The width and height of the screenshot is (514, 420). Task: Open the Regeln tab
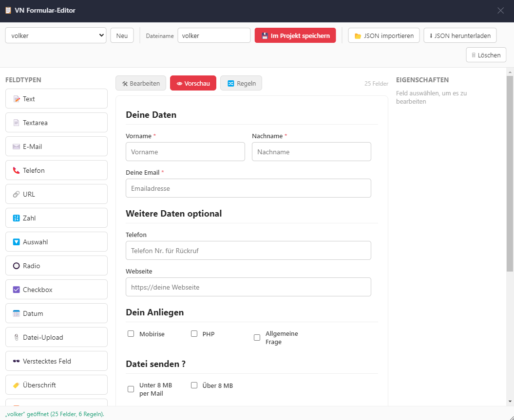241,83
